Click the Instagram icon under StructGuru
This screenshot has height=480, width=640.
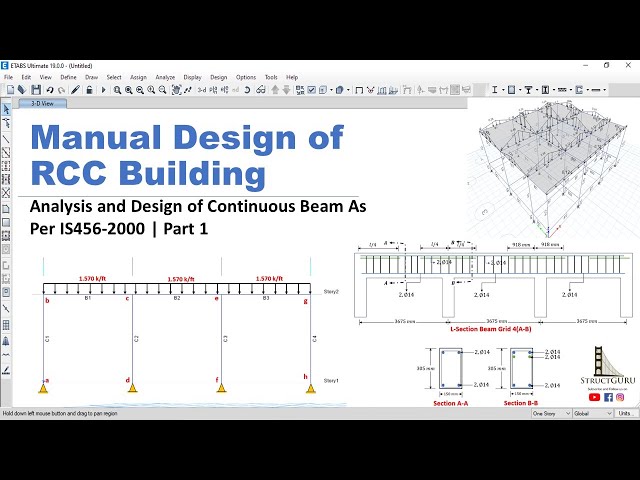click(x=620, y=397)
